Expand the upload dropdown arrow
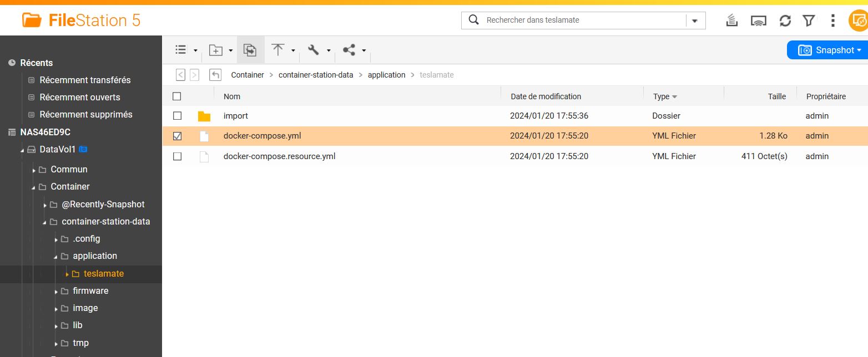 click(x=293, y=50)
